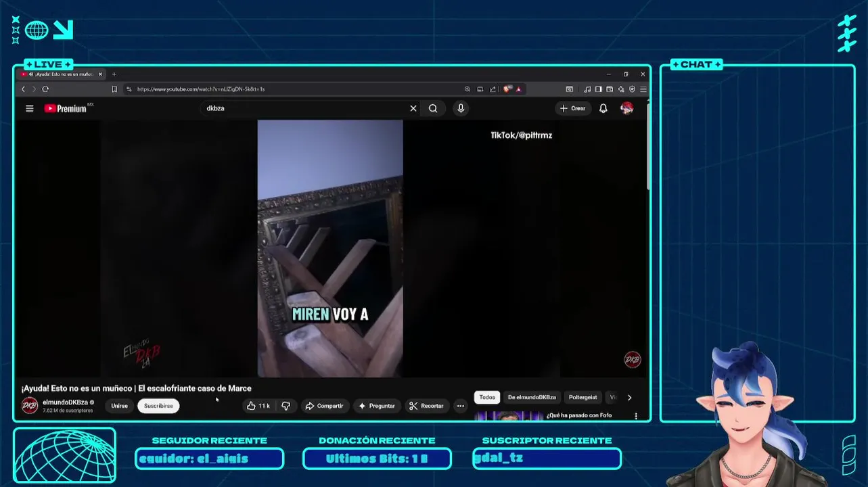The height and width of the screenshot is (487, 868).
Task: Toggle the browser sidebar panel icon
Action: coord(598,89)
